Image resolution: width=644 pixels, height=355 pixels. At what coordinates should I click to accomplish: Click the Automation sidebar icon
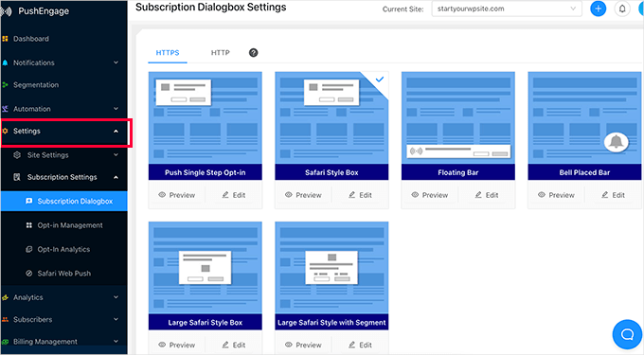(x=5, y=109)
